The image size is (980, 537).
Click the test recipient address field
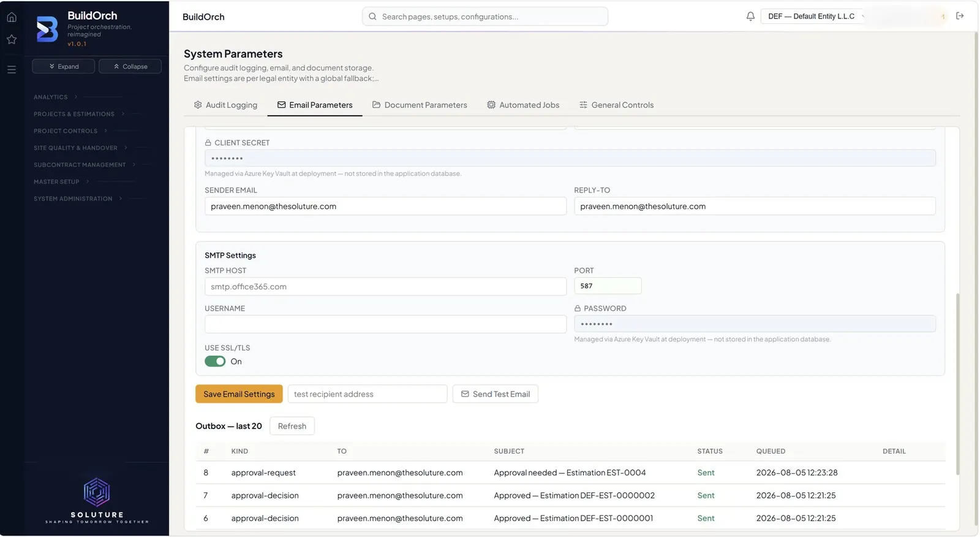(x=367, y=394)
